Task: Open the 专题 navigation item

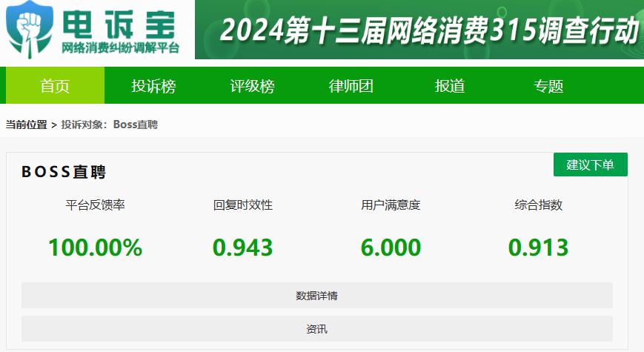Action: point(548,85)
